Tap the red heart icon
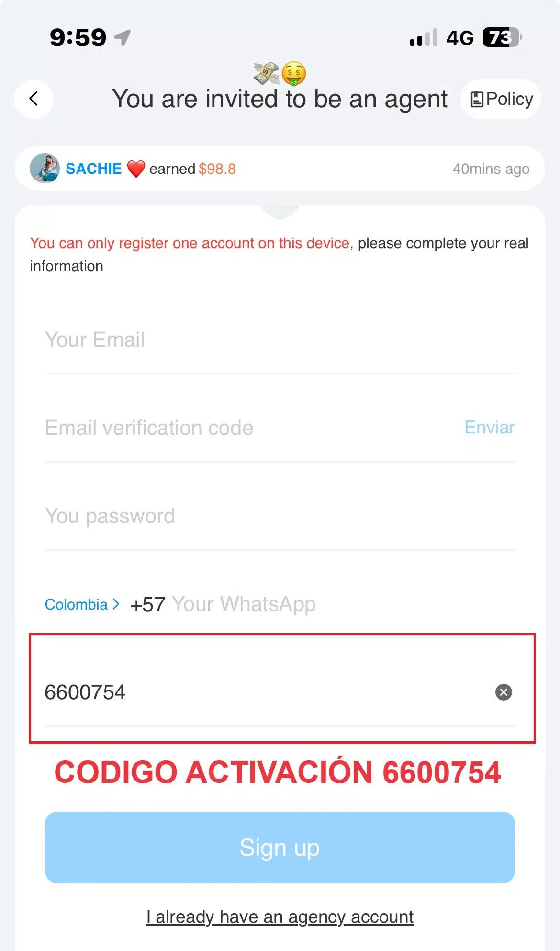 [136, 169]
